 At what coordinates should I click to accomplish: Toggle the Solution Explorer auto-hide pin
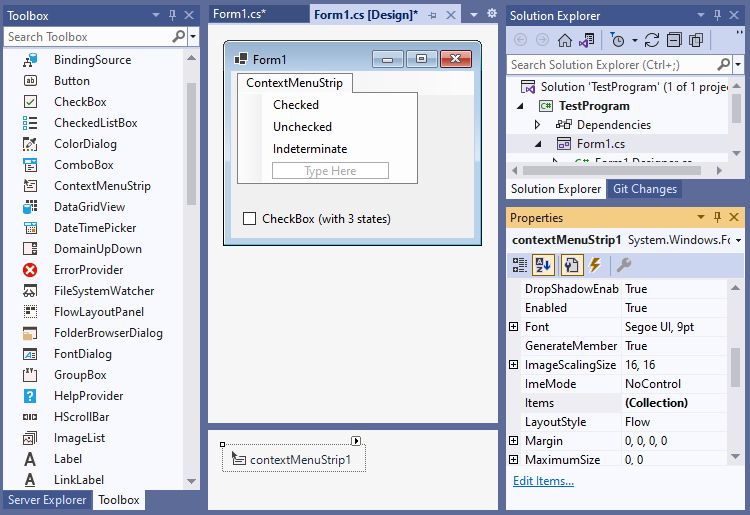pos(717,15)
